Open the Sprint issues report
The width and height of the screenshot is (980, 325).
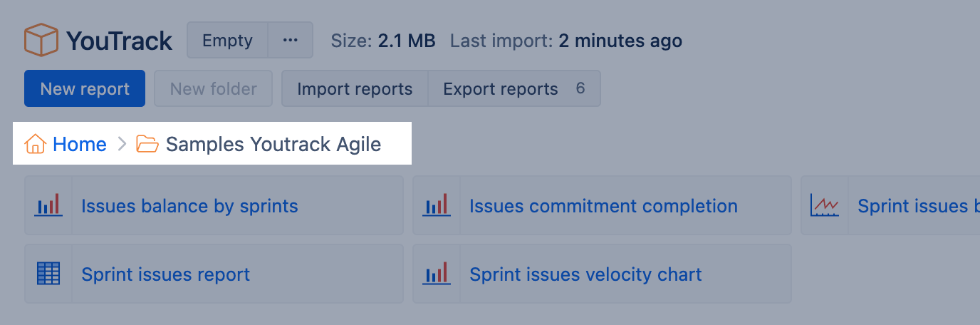165,275
